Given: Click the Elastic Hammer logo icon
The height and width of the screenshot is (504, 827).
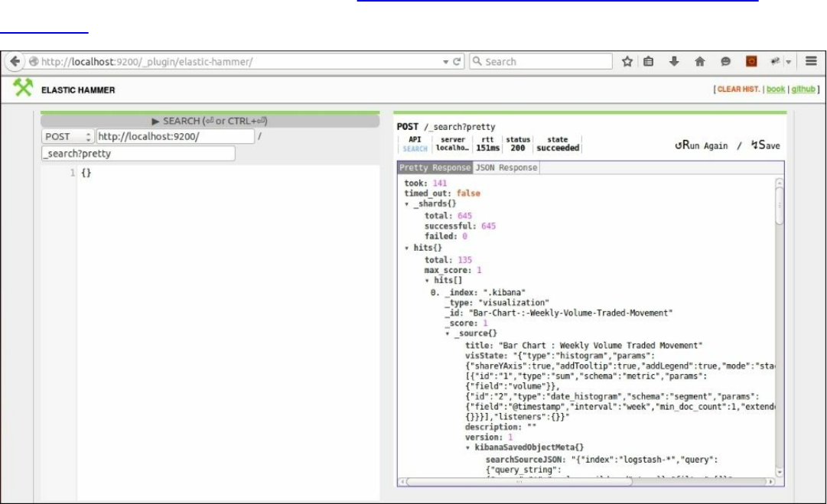Looking at the screenshot, I should (x=24, y=89).
